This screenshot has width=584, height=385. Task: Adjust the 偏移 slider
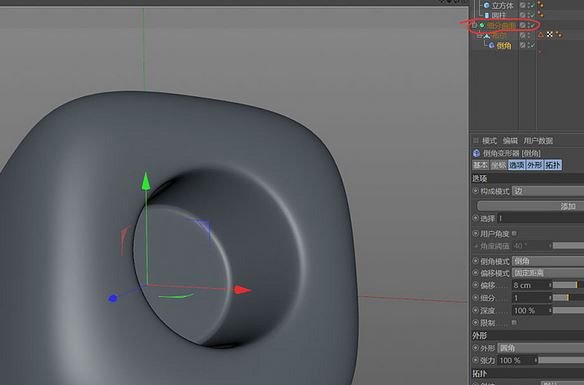pos(568,285)
